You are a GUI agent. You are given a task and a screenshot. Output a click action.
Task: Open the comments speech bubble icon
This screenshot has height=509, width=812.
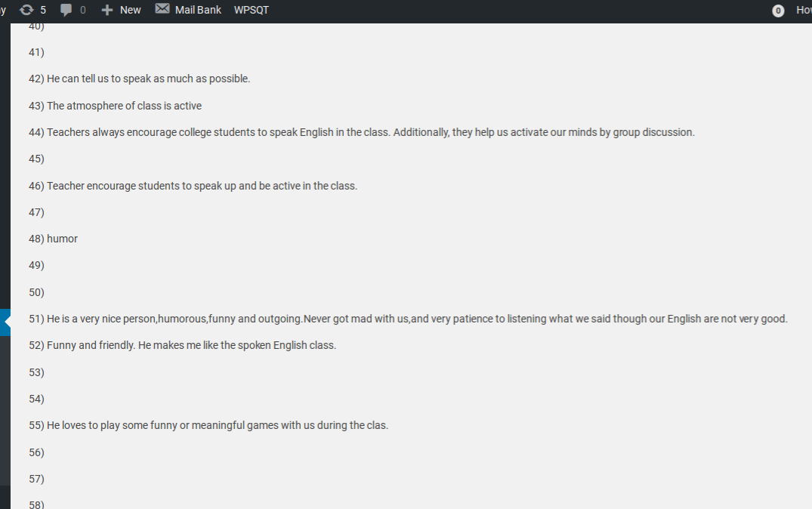coord(66,10)
